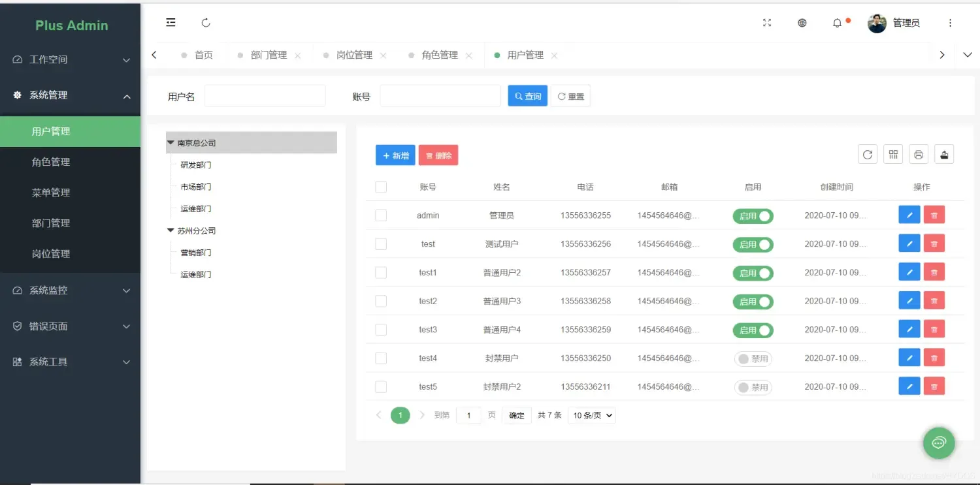980x485 pixels.
Task: Collapse the 苏州分公司 tree node
Action: click(x=170, y=230)
